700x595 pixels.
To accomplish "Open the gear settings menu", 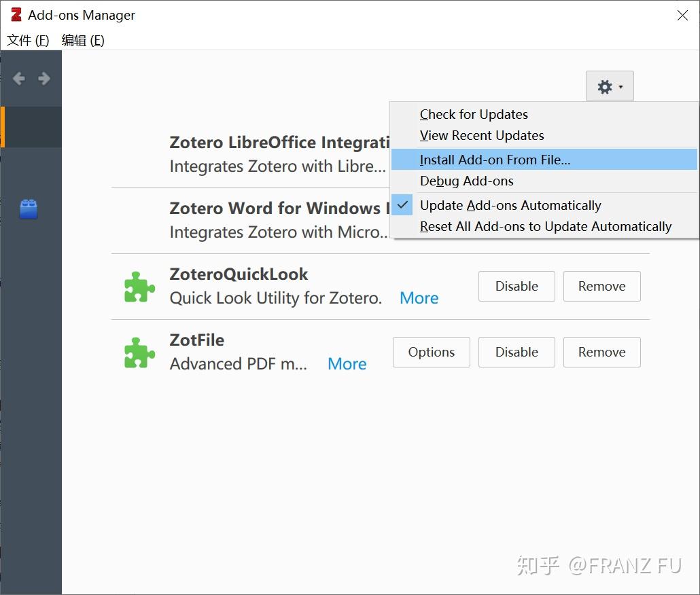I will point(604,86).
